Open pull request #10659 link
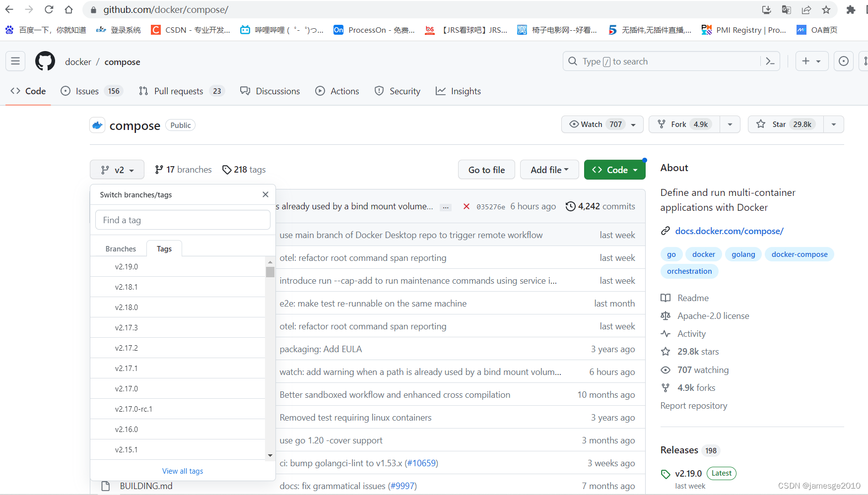The width and height of the screenshot is (868, 495). tap(421, 463)
